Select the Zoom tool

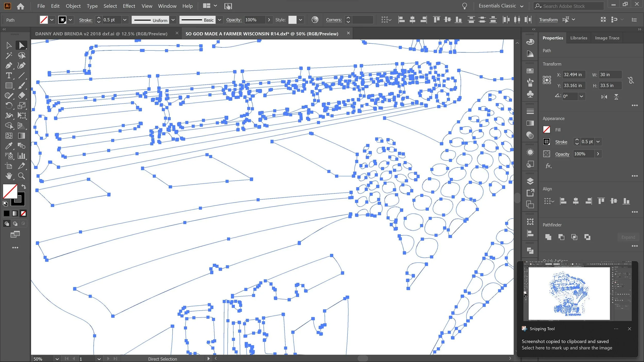[x=22, y=176]
